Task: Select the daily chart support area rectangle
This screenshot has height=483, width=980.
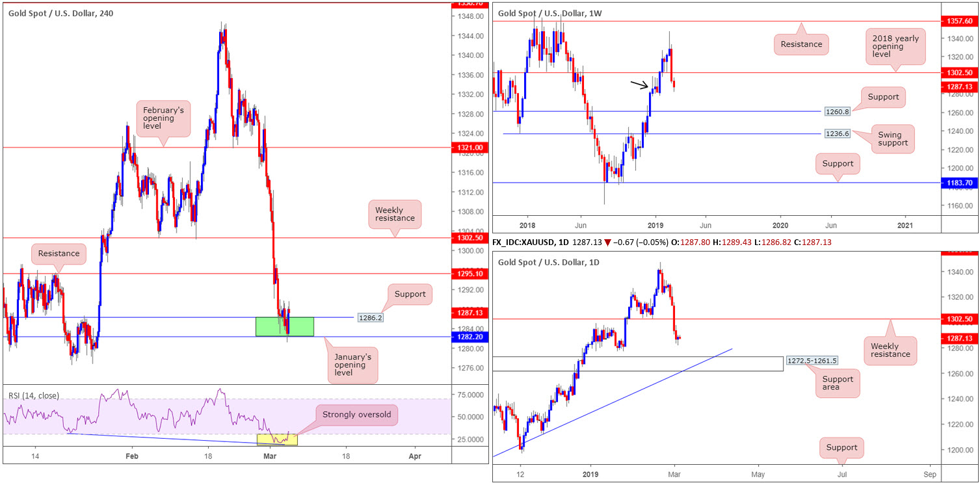Action: (x=638, y=364)
